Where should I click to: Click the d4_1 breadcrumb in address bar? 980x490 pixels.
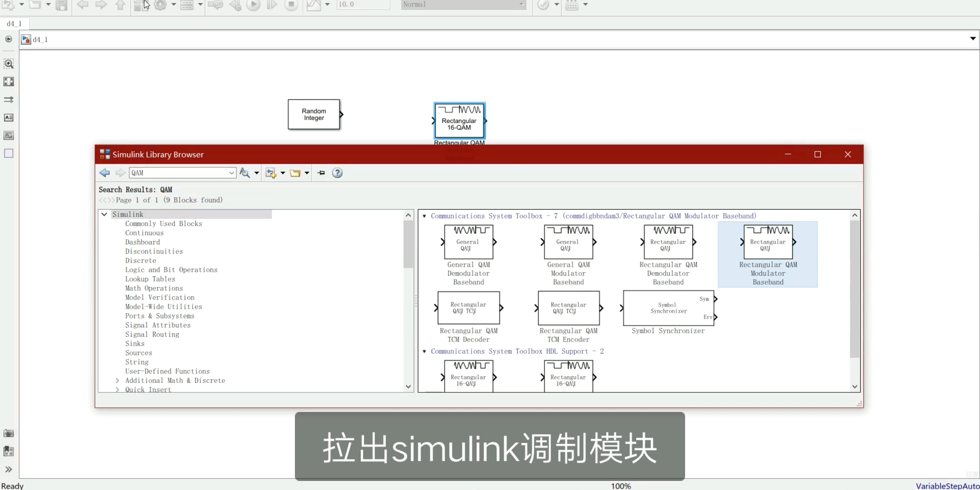pos(40,39)
